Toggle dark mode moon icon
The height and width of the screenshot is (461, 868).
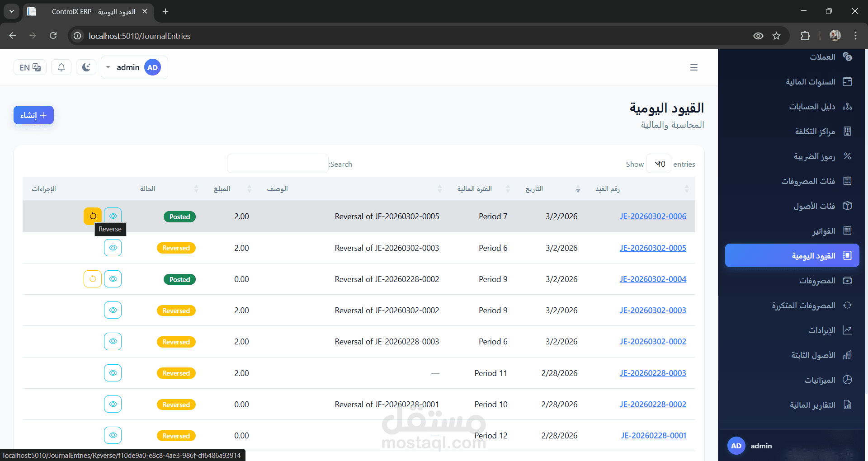[x=86, y=67]
